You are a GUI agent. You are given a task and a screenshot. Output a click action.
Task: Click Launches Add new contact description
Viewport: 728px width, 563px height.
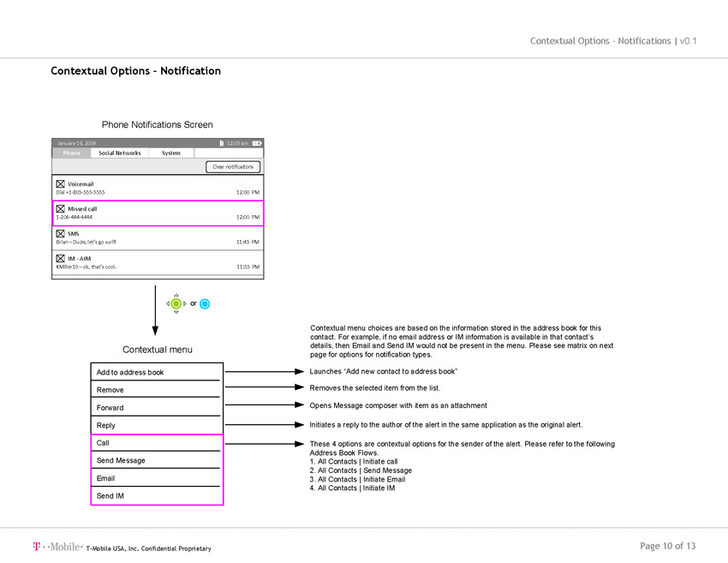pos(384,371)
